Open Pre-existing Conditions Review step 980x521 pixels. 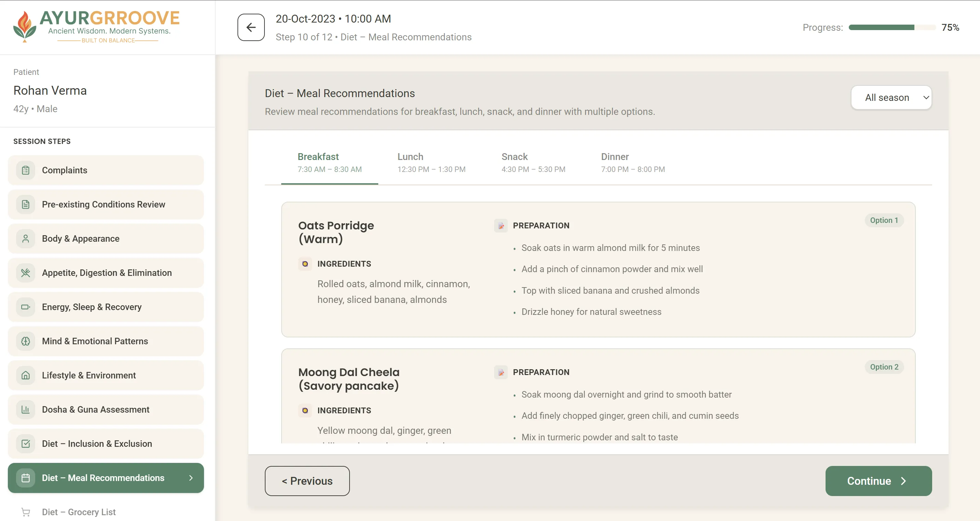106,204
